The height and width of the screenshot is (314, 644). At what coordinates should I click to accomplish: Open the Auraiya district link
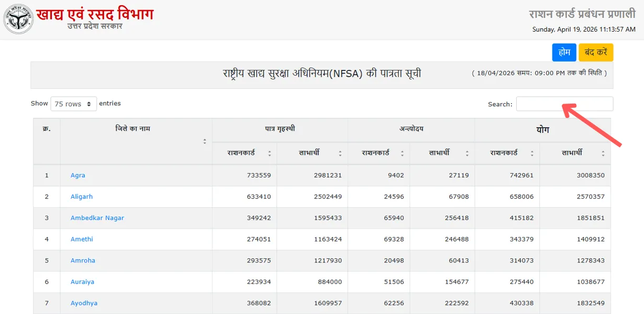point(83,282)
